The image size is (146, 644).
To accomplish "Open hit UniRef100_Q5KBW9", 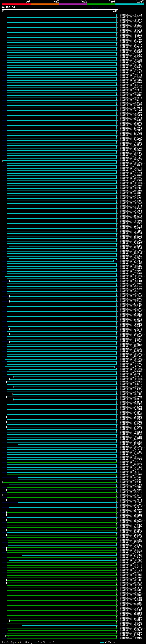I will click(131, 475).
